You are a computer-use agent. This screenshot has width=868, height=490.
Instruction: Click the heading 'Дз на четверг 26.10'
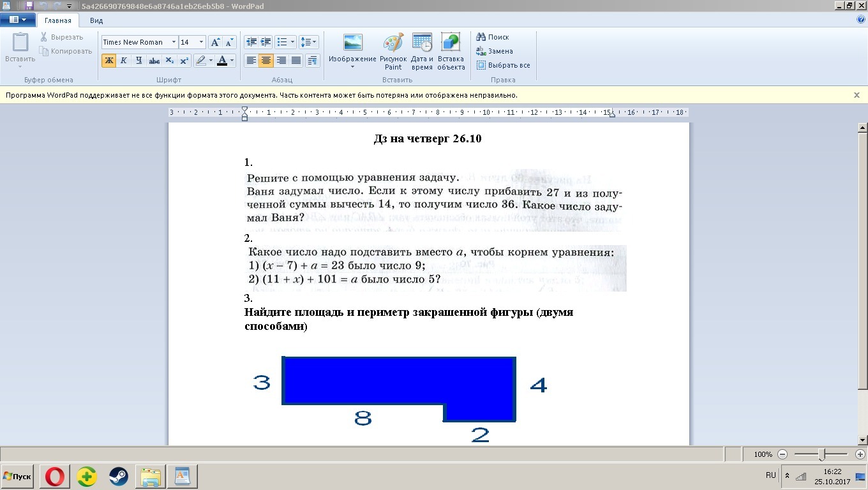(428, 138)
